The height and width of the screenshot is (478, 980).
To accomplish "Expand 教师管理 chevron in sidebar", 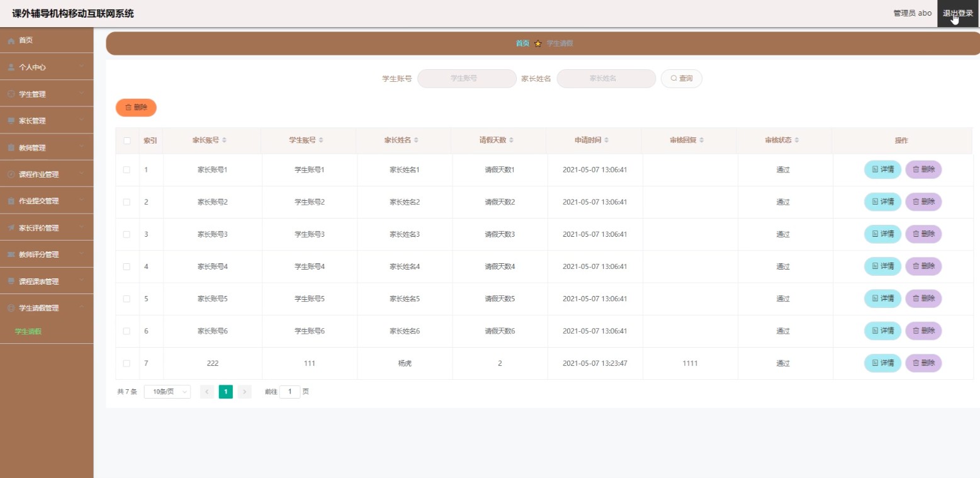I will (x=82, y=148).
